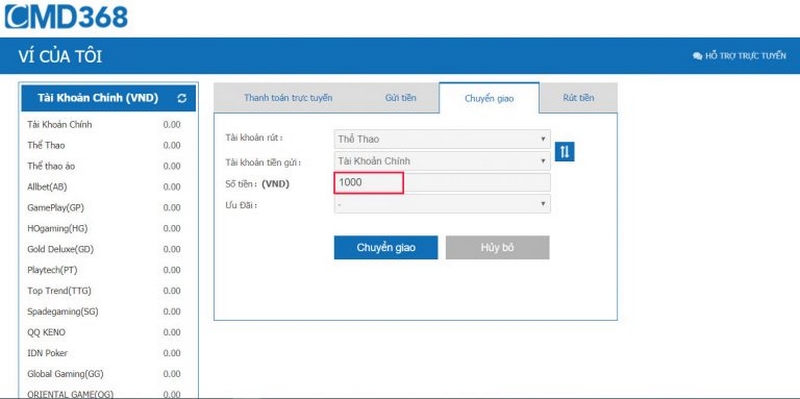800x399 pixels.
Task: Select Gold Deluxe(GD) in the list
Action: (x=107, y=249)
